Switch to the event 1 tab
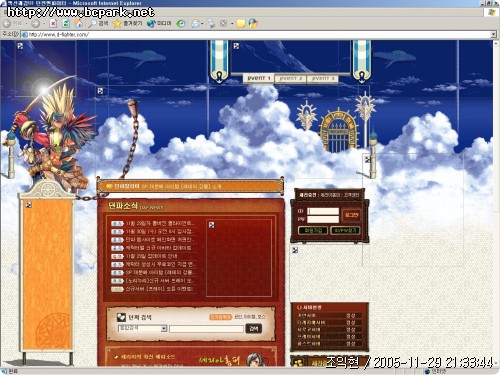 point(259,78)
